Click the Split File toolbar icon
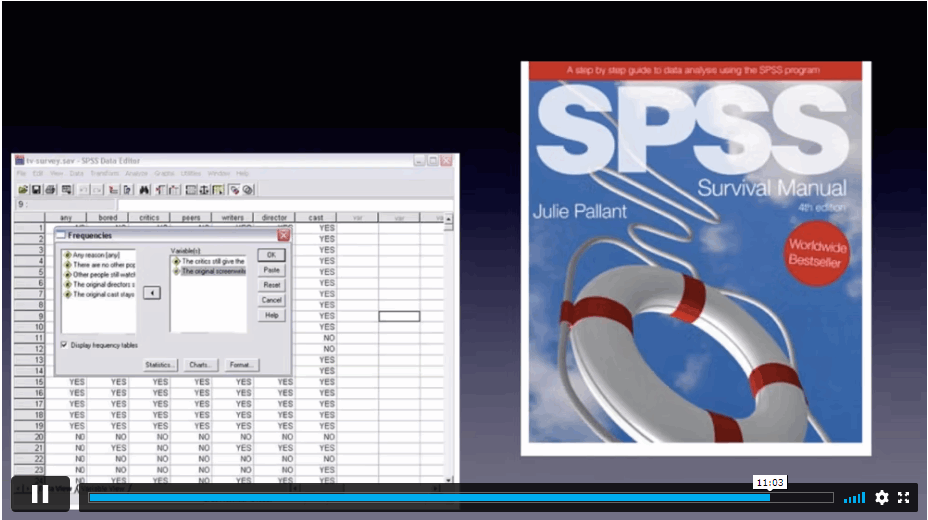Viewport: 928px width, 520px height. [191, 190]
